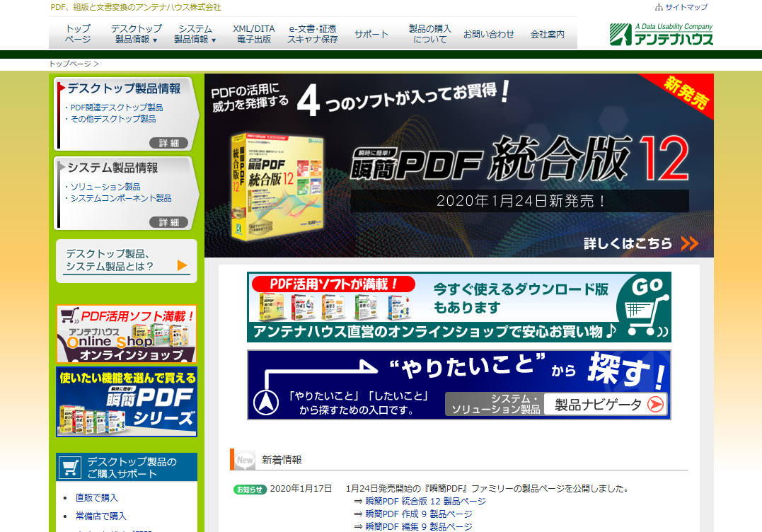Open 瞬簡PDF 編集 9 製品ページ link
Viewport: 762px width, 532px height.
419,526
